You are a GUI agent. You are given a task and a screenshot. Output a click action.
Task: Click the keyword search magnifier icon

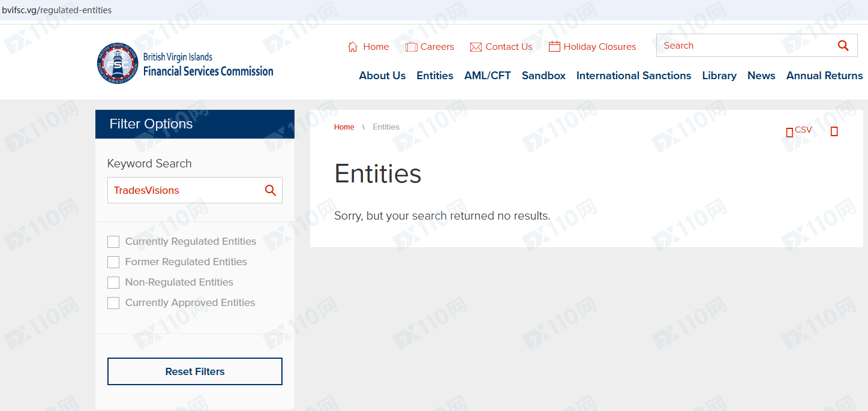click(x=270, y=190)
